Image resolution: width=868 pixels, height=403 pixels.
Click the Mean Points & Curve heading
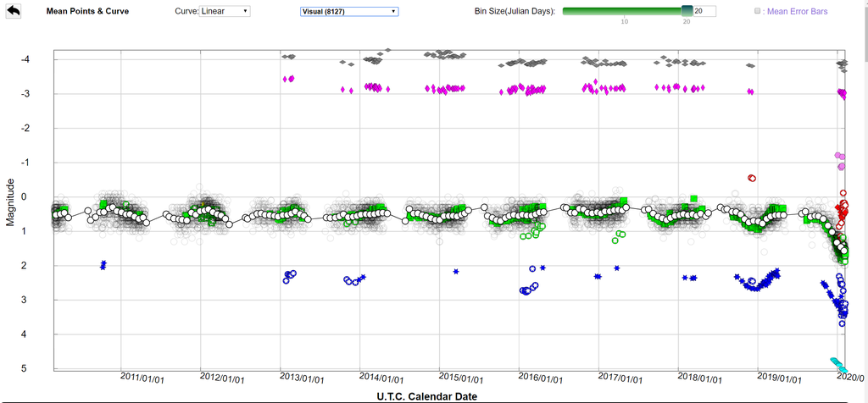pos(87,11)
